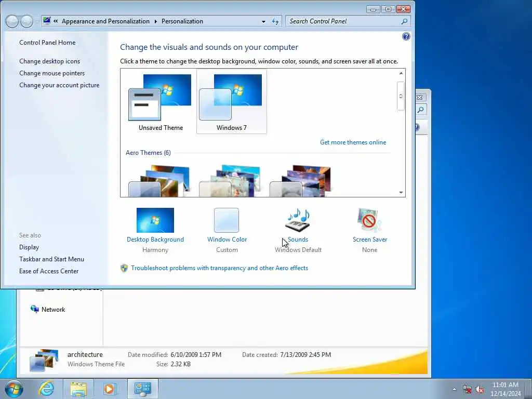The width and height of the screenshot is (532, 399).
Task: Close the Personalization window
Action: point(403,9)
